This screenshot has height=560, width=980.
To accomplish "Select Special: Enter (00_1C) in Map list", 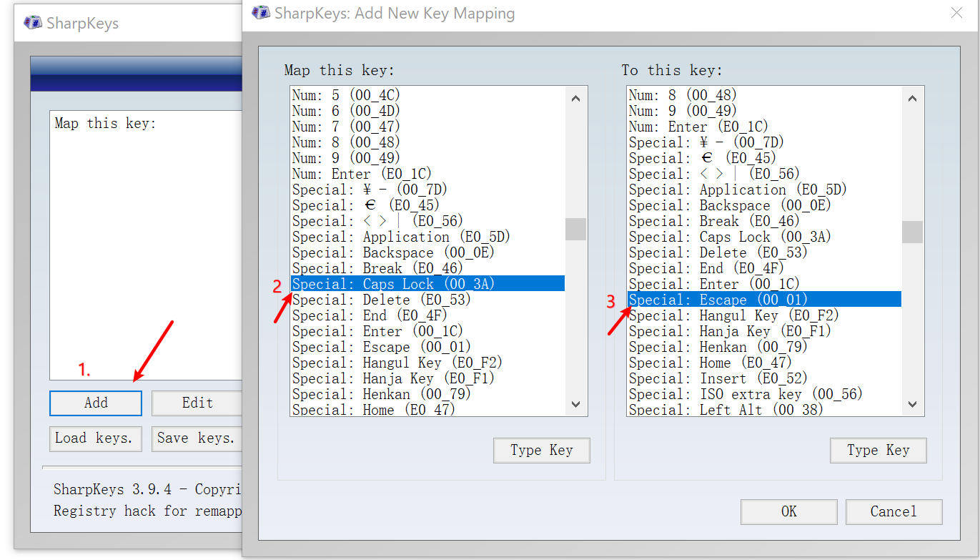I will click(x=427, y=331).
